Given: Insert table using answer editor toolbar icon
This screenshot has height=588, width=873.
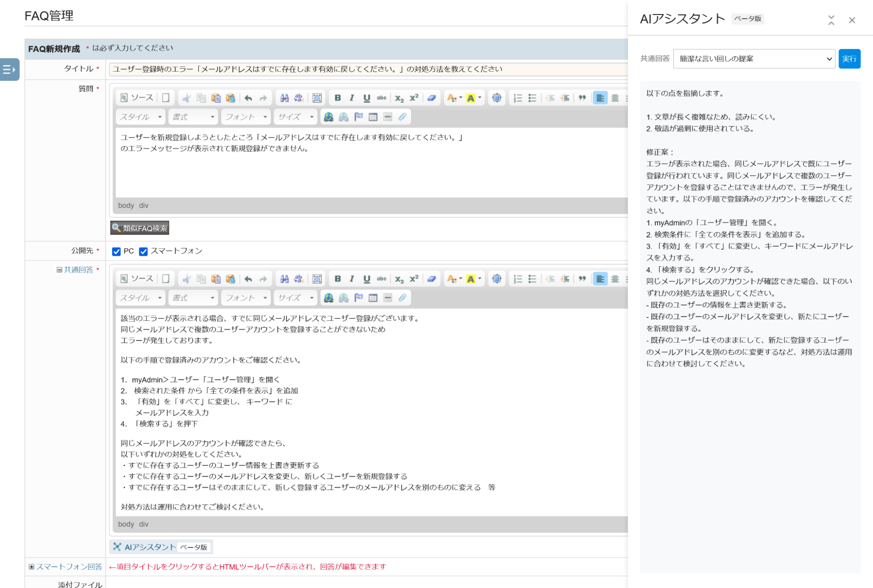Looking at the screenshot, I should [373, 298].
